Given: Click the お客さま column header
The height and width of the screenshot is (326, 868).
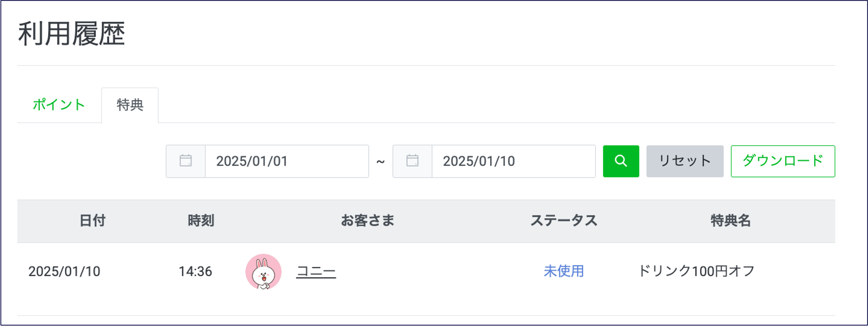Looking at the screenshot, I should [x=367, y=221].
